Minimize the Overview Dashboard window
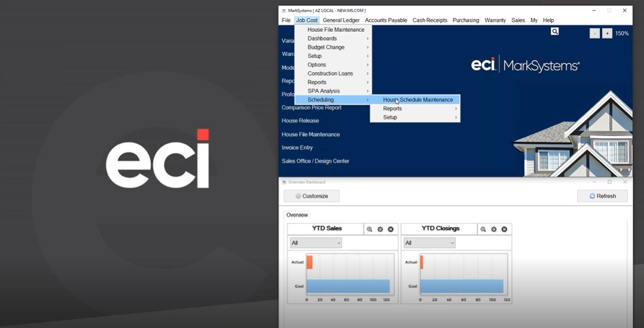Screen dimensions: 644x328 point(595,182)
